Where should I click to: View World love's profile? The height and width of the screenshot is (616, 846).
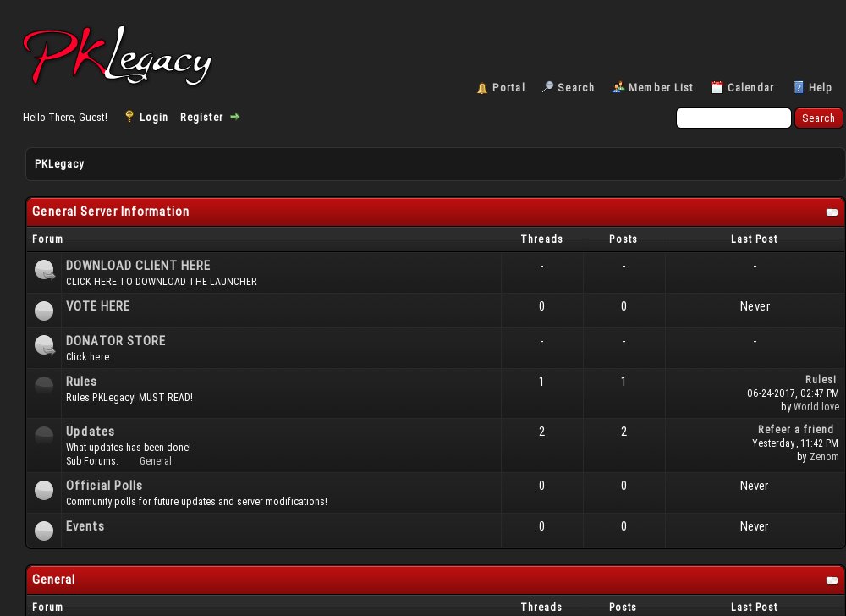[x=816, y=406]
